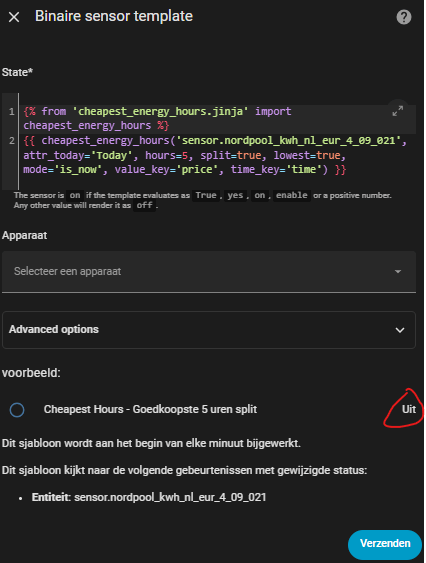Click the Apparaat field label
Image resolution: width=426 pixels, height=563 pixels.
tap(24, 236)
